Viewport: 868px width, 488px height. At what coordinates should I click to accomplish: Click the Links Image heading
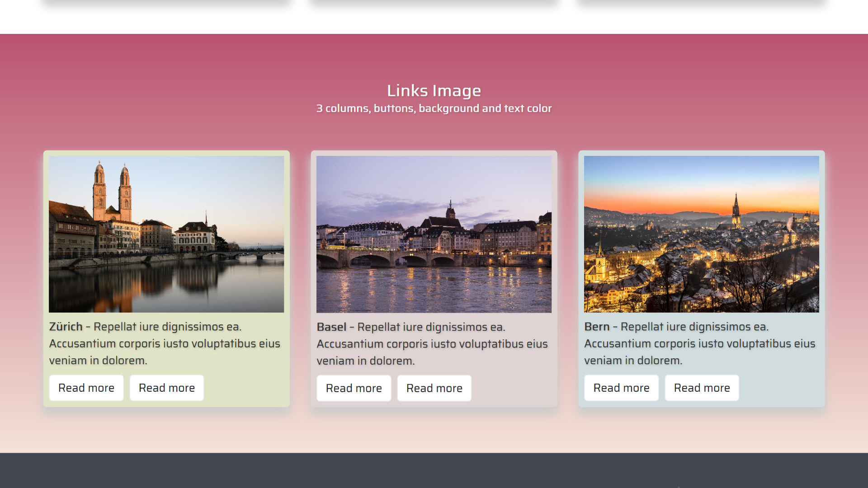(434, 90)
